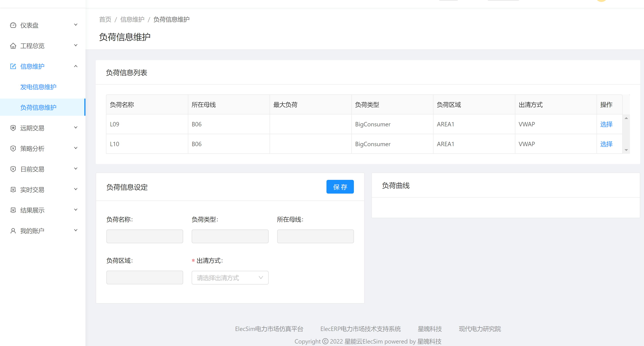Click AREA1 cell in L09 row
644x346 pixels.
474,124
